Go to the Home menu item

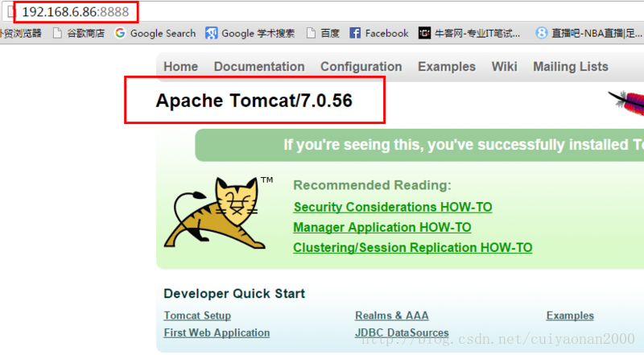pyautogui.click(x=180, y=67)
